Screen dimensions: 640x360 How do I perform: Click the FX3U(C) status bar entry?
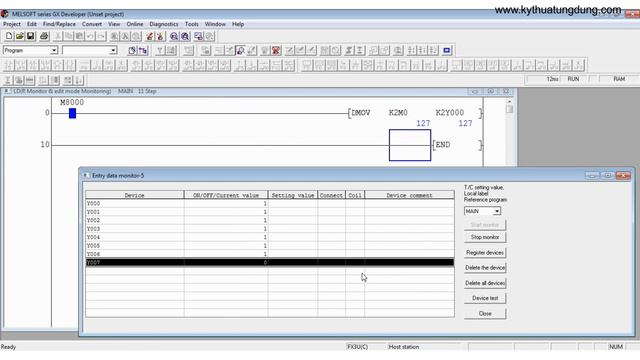tap(358, 347)
